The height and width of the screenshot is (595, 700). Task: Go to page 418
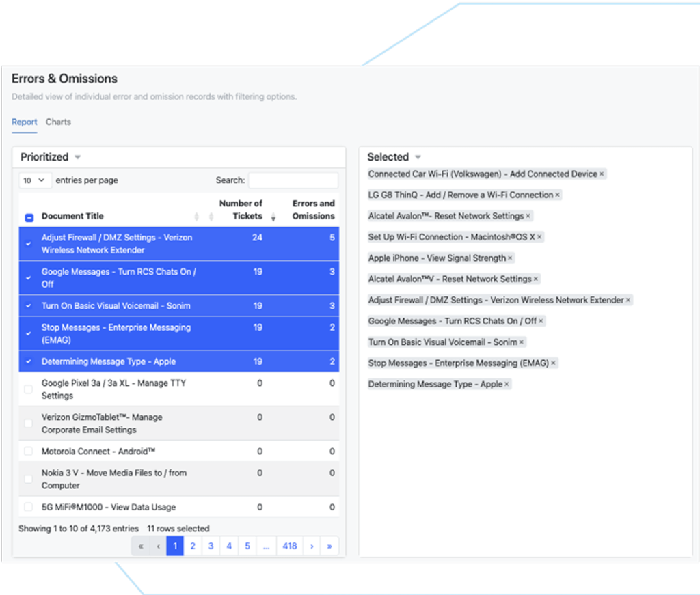click(290, 546)
